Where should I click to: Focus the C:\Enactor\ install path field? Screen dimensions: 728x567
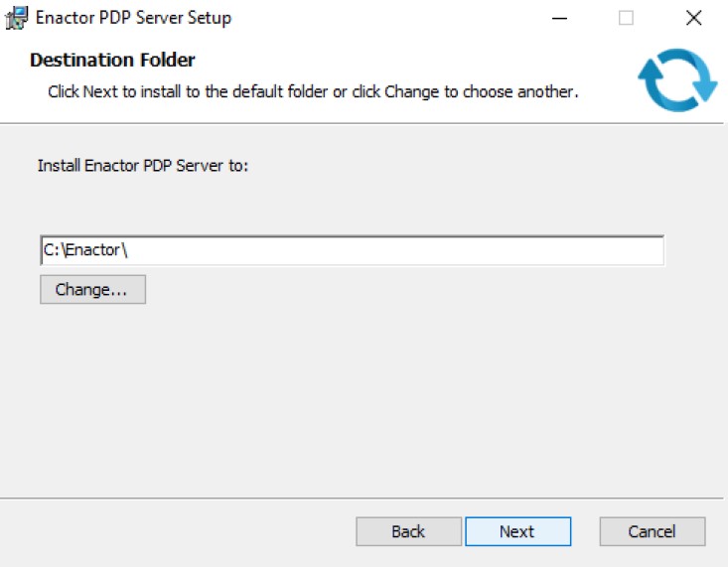[352, 250]
